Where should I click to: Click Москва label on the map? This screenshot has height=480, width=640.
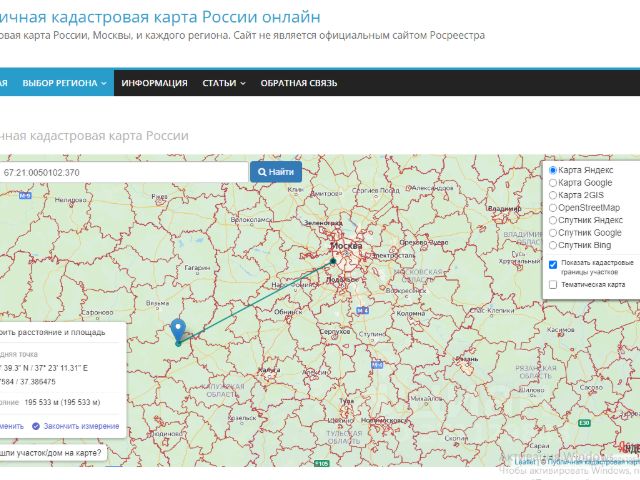[x=346, y=246]
